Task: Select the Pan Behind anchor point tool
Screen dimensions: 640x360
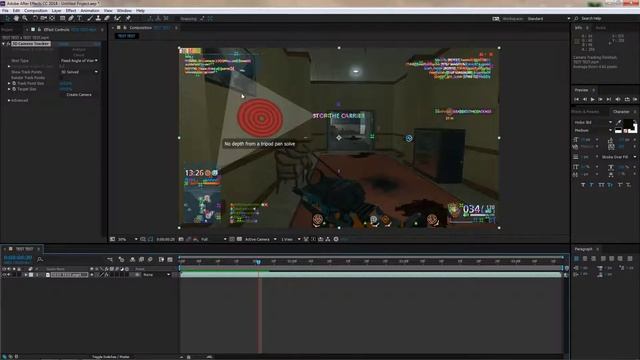Action: click(52, 18)
